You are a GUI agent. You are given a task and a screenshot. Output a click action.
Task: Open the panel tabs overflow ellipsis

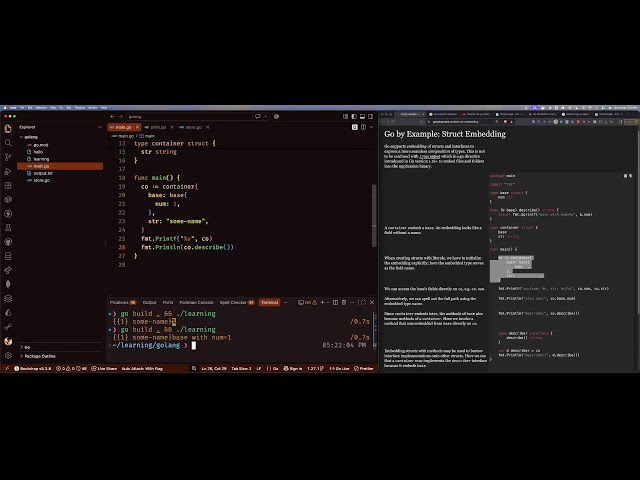285,302
